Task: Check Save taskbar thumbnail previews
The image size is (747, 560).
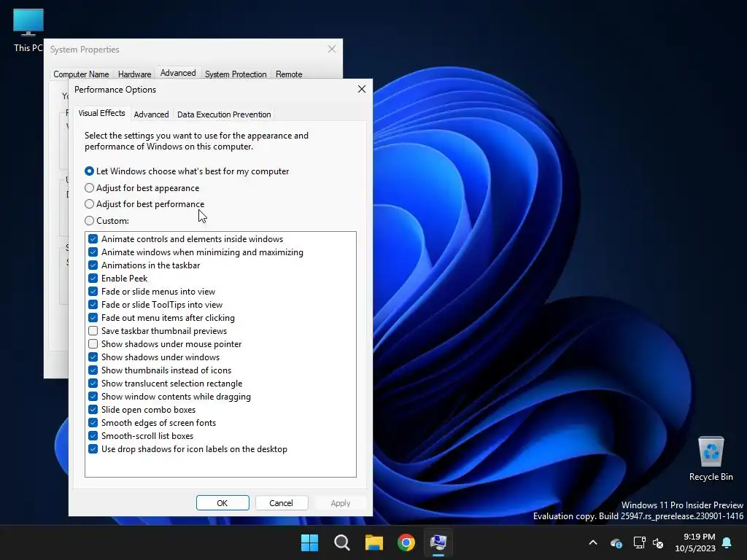Action: point(93,330)
